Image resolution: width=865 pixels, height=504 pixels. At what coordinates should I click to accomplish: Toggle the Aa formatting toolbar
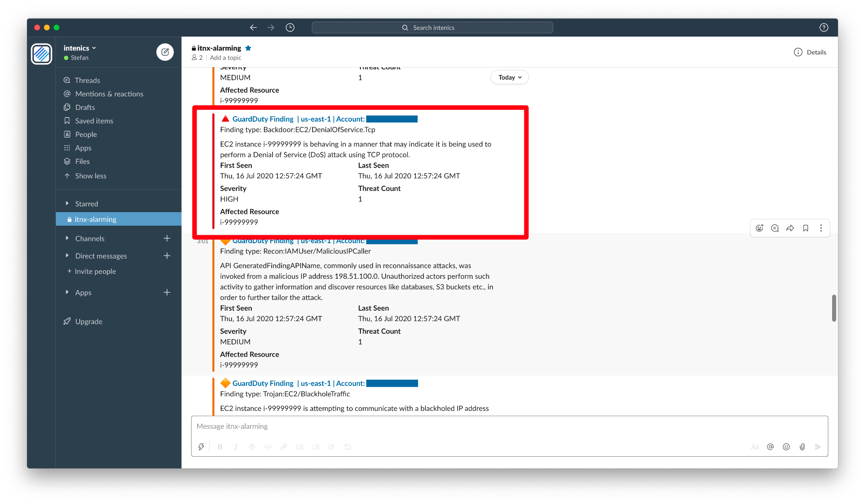pyautogui.click(x=755, y=447)
